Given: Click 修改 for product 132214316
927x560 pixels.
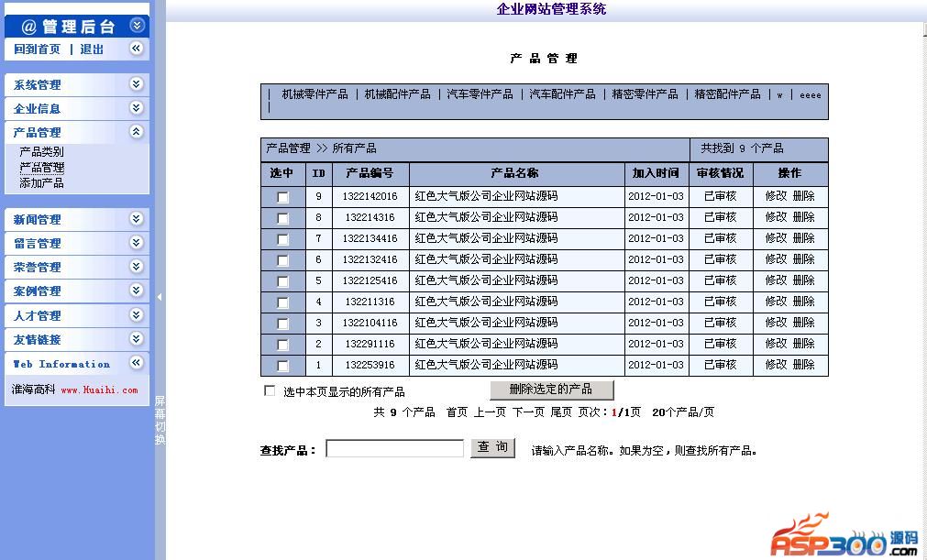Looking at the screenshot, I should (777, 217).
